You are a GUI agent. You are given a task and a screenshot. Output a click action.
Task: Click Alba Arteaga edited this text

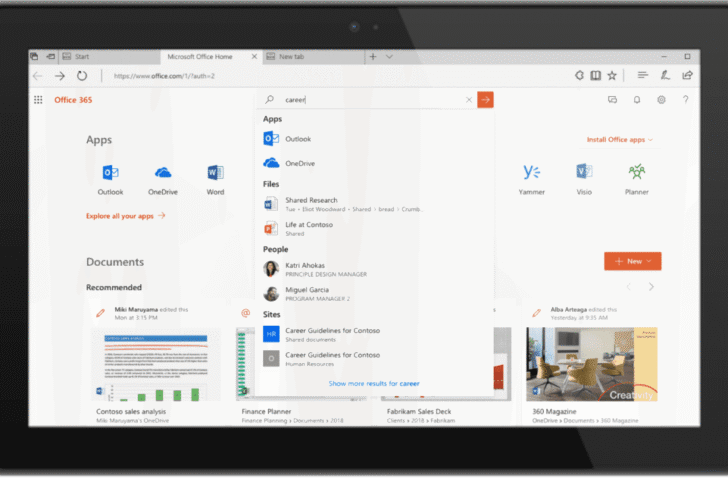click(x=584, y=310)
